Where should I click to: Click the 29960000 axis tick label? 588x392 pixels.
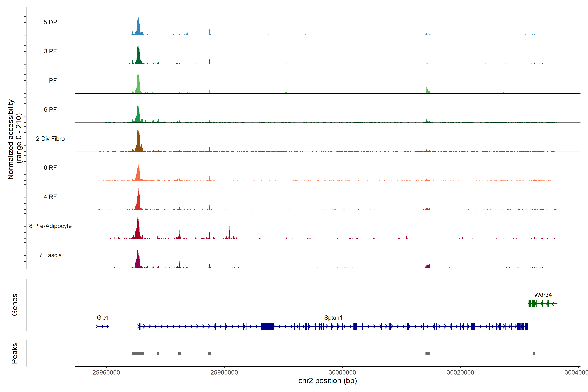pos(106,373)
